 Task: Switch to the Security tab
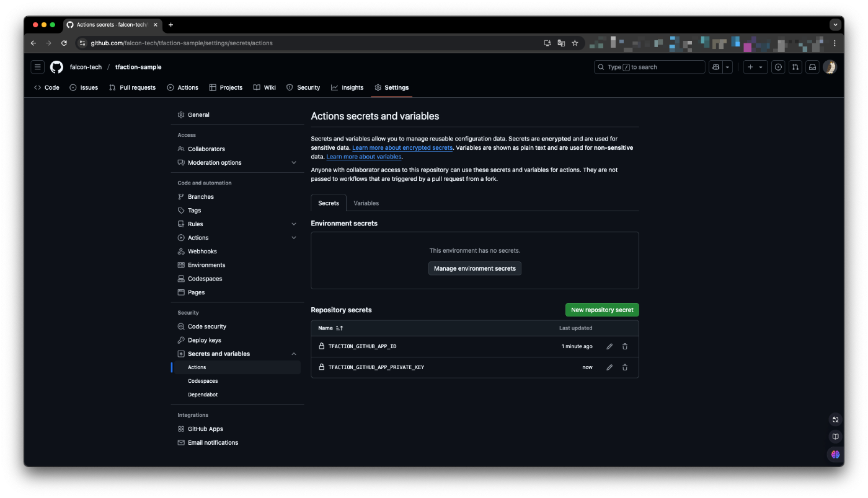tap(303, 87)
